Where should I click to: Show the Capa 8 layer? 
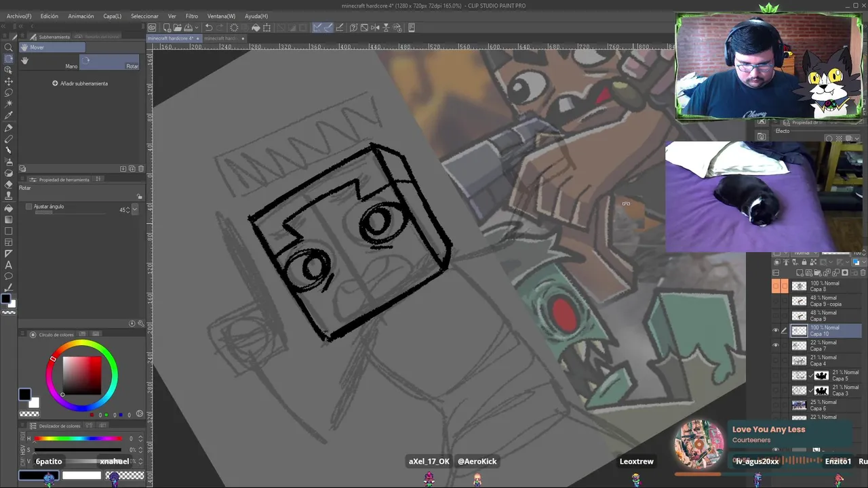coord(776,286)
